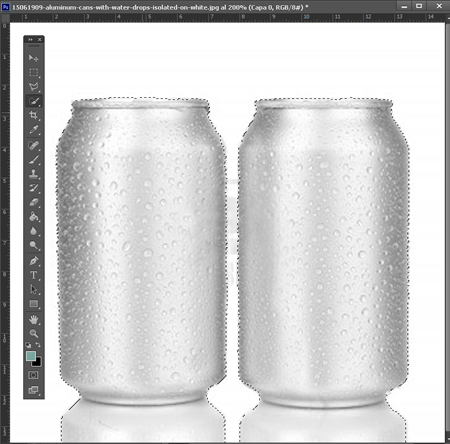Close the floating tools panel
This screenshot has height=444, width=450.
click(40, 39)
